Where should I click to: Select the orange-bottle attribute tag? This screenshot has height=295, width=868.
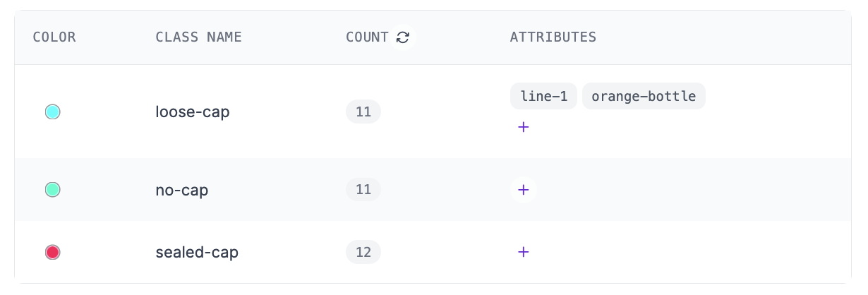pyautogui.click(x=644, y=97)
